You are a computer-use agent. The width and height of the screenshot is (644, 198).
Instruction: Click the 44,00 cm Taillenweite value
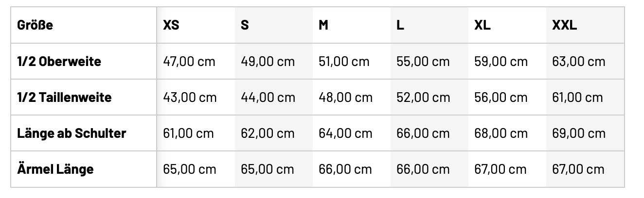coord(268,97)
